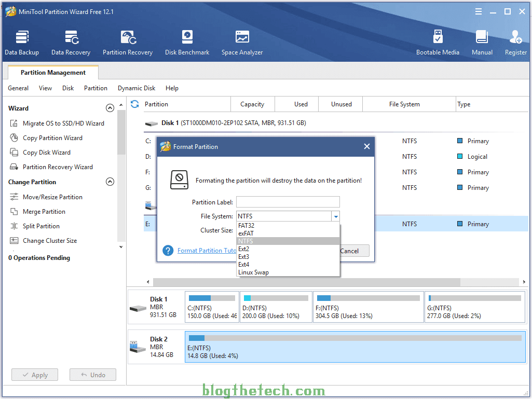Click the Partition Label text field

coord(288,202)
